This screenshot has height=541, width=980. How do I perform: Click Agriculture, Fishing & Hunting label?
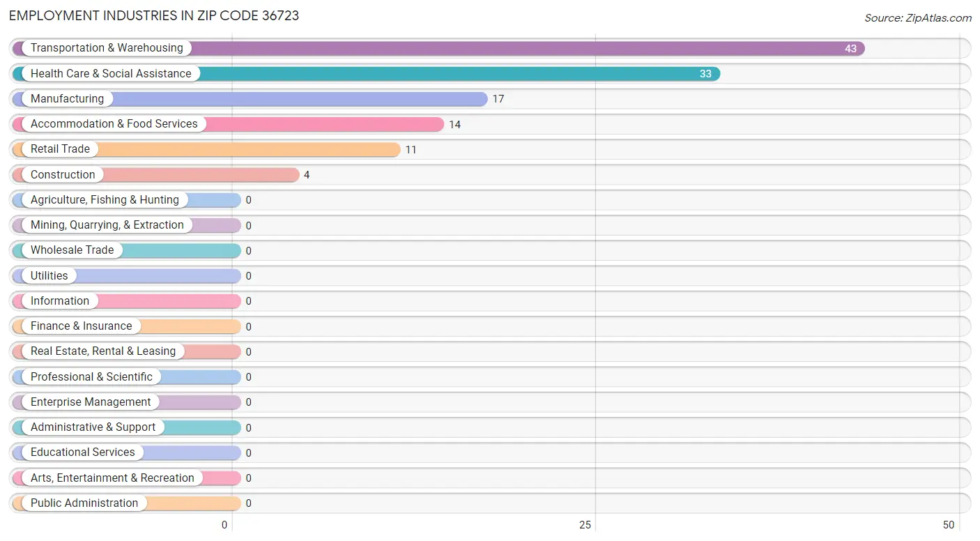coord(105,200)
